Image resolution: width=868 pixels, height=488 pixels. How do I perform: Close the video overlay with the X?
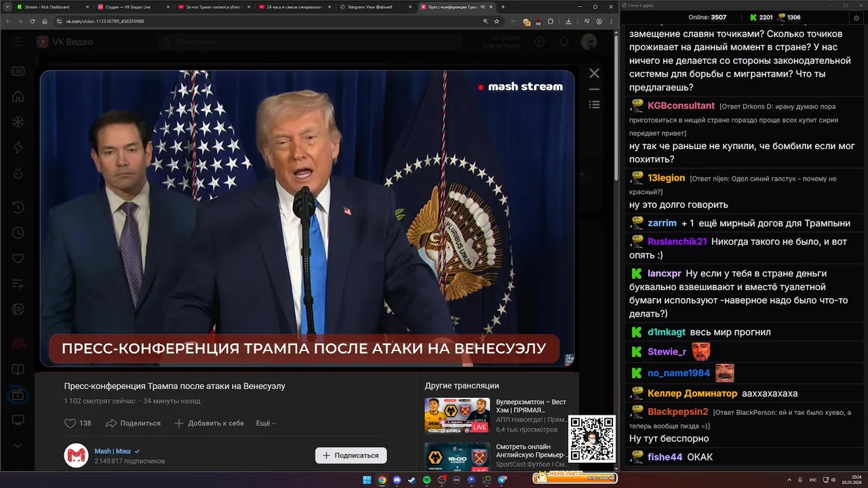(594, 73)
